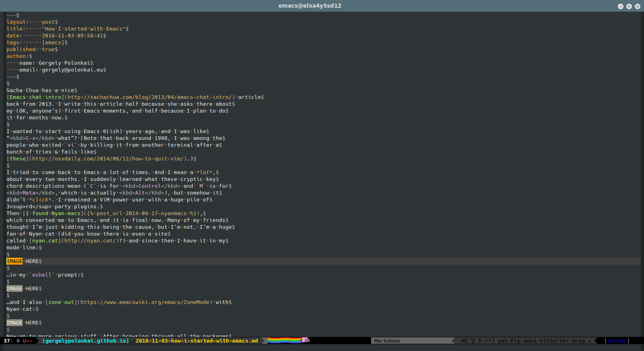
Task: Click the emacswiki ZoneMode URL
Action: pos(145,302)
